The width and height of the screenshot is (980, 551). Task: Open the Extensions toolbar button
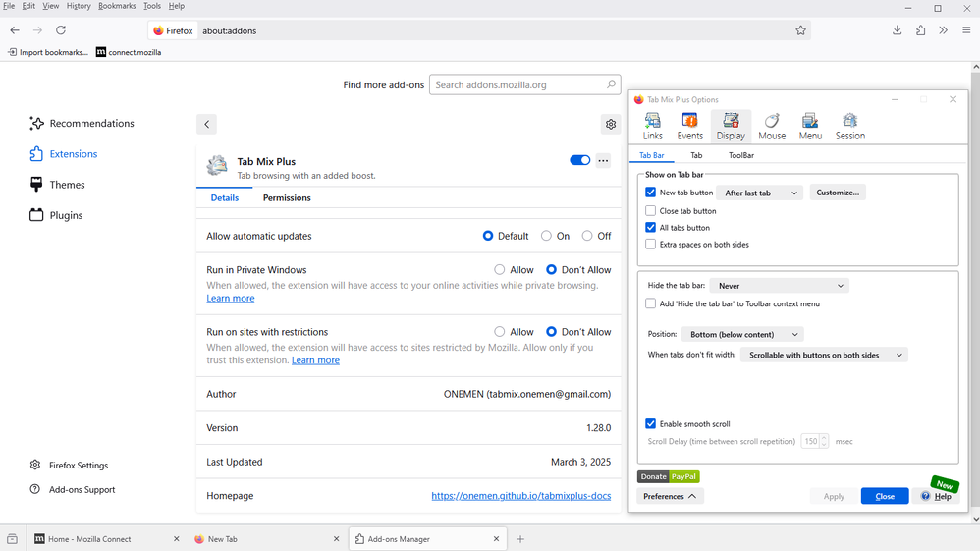pos(920,30)
